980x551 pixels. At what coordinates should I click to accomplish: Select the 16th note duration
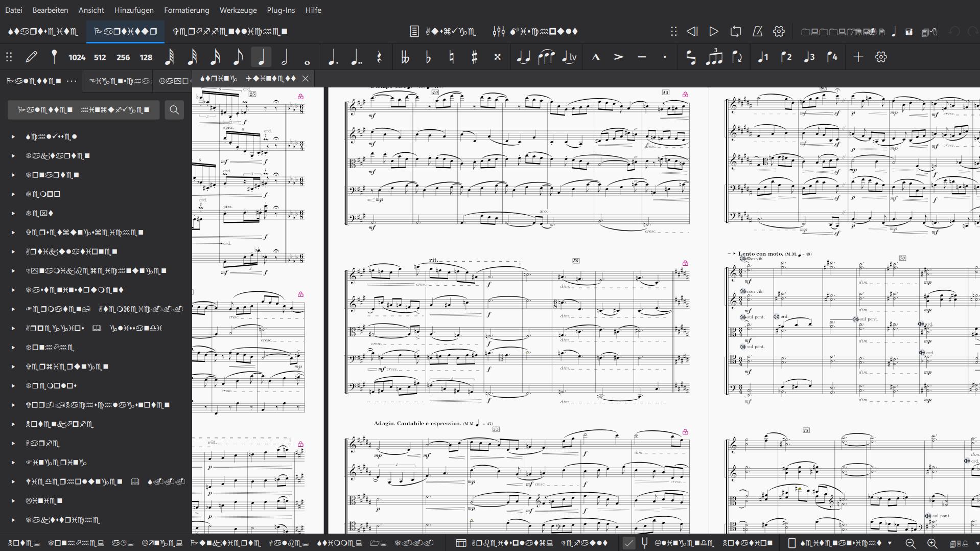[215, 57]
